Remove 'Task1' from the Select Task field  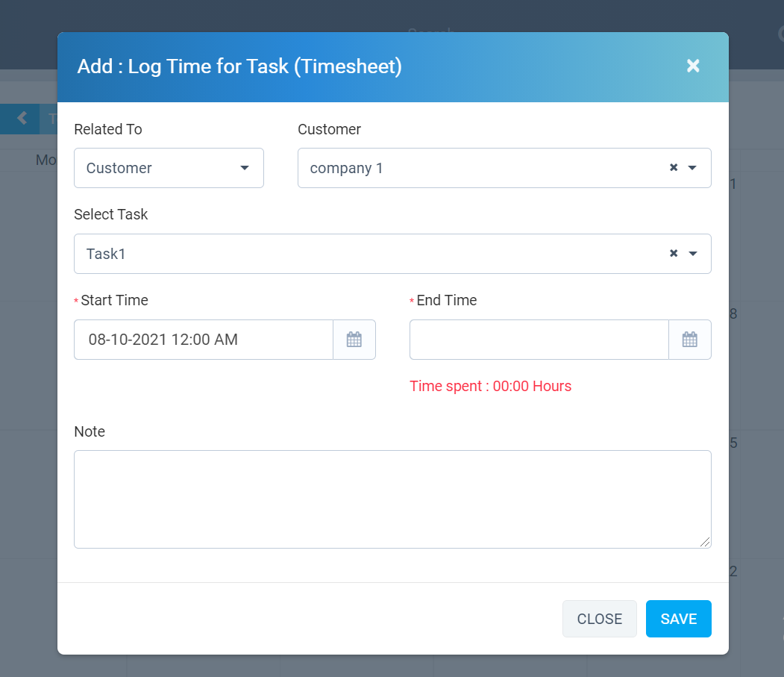point(673,253)
